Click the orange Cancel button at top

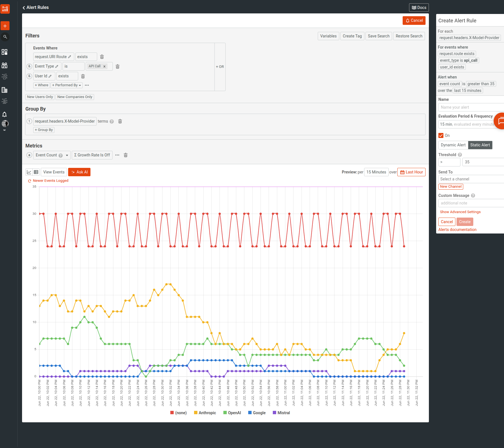(x=414, y=20)
